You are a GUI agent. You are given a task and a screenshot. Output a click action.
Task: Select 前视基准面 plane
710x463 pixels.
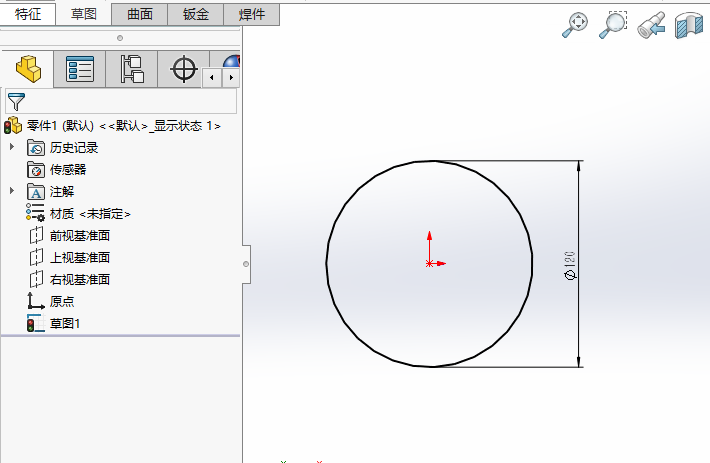(80, 235)
